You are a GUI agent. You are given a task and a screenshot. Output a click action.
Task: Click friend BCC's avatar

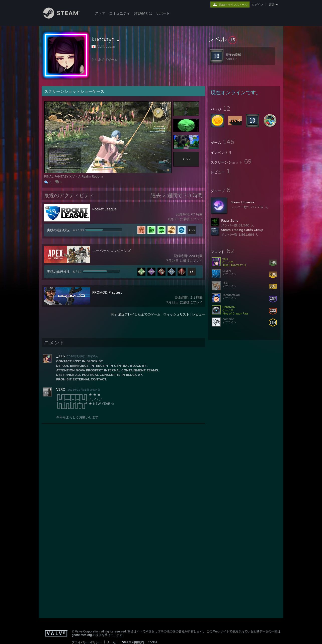click(x=216, y=286)
